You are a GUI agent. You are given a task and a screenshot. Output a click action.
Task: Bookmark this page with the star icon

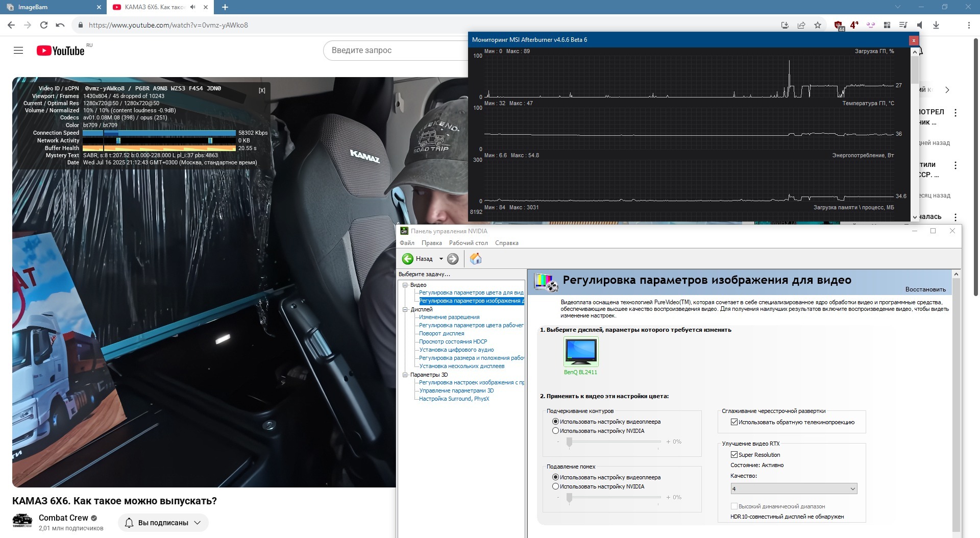pyautogui.click(x=818, y=25)
